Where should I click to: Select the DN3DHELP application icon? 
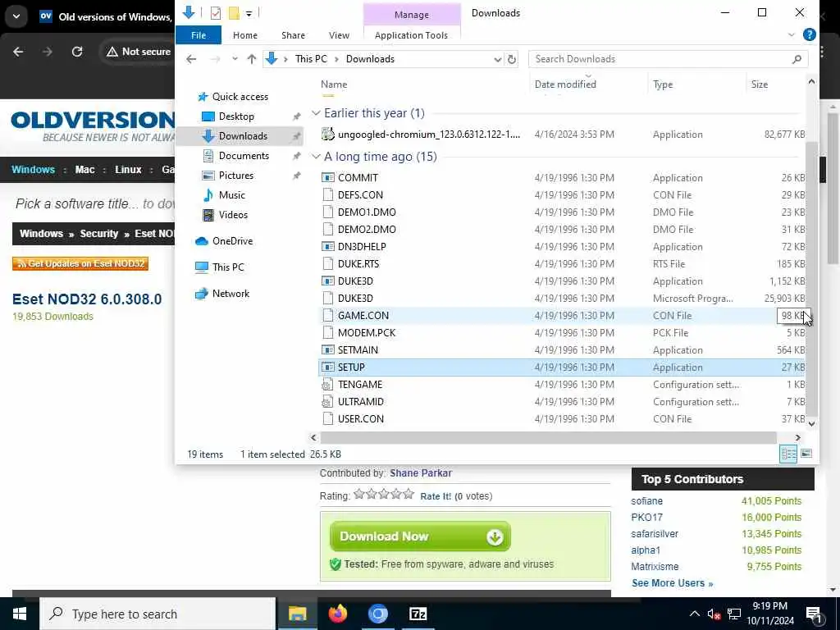click(328, 246)
